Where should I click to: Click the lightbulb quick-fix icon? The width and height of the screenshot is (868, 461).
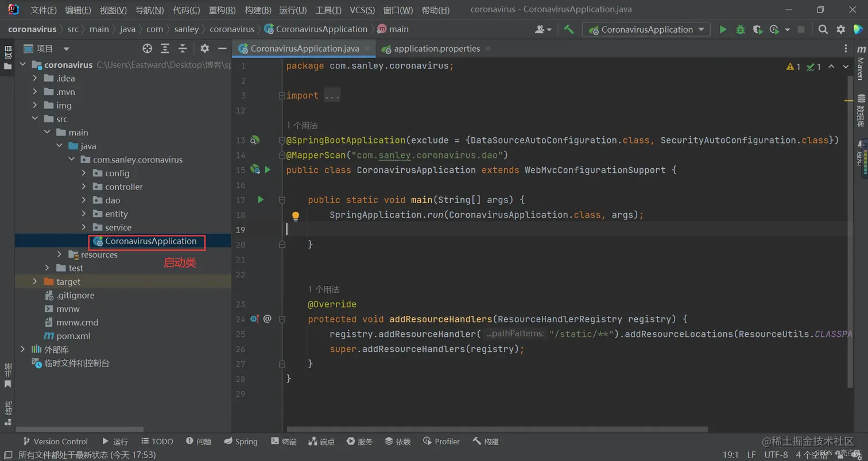click(296, 216)
